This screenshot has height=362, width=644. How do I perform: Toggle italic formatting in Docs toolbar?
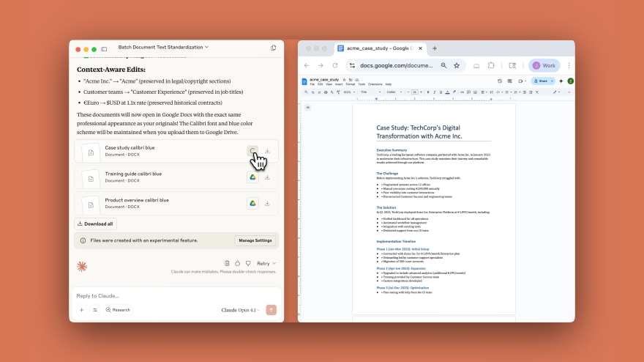pos(434,92)
